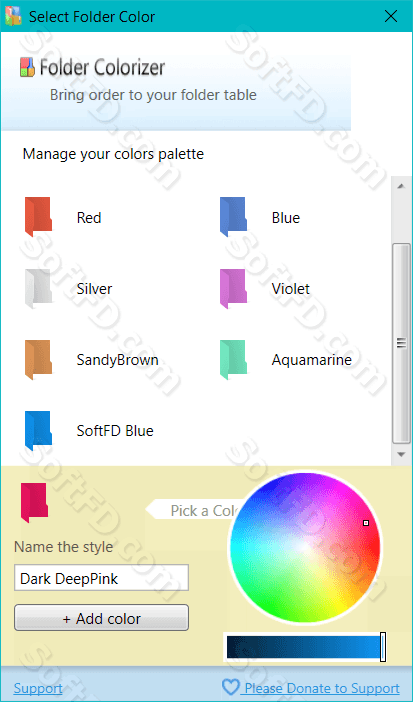Screen dimensions: 413x702
Task: Click the Folder Colorizer logo icon
Action: pos(27,68)
